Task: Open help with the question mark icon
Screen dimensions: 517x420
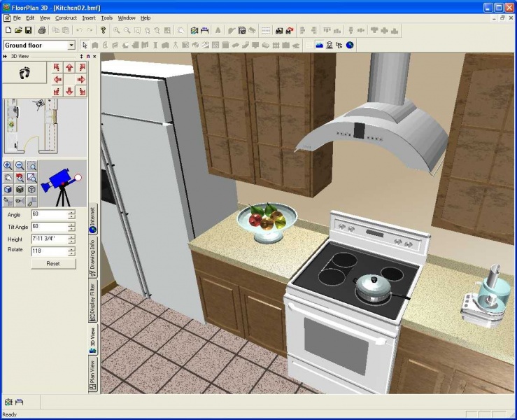Action: tap(104, 30)
